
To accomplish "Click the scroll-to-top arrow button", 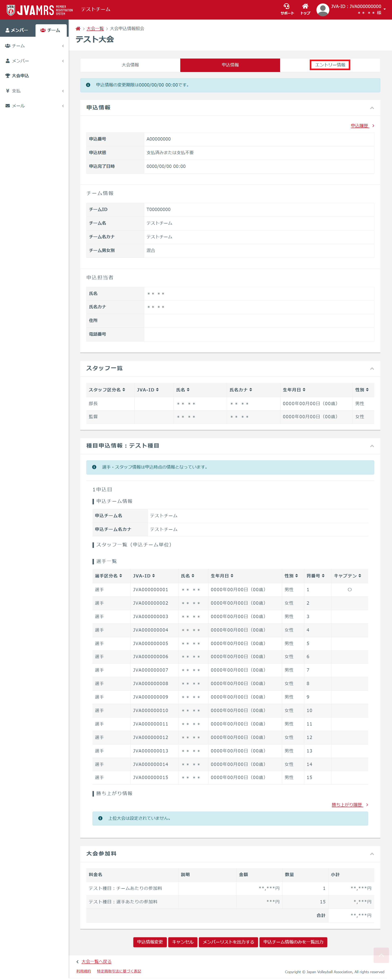I will pyautogui.click(x=381, y=955).
